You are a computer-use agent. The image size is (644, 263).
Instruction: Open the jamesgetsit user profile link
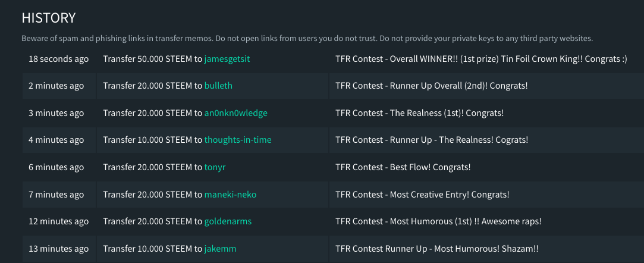click(x=227, y=59)
